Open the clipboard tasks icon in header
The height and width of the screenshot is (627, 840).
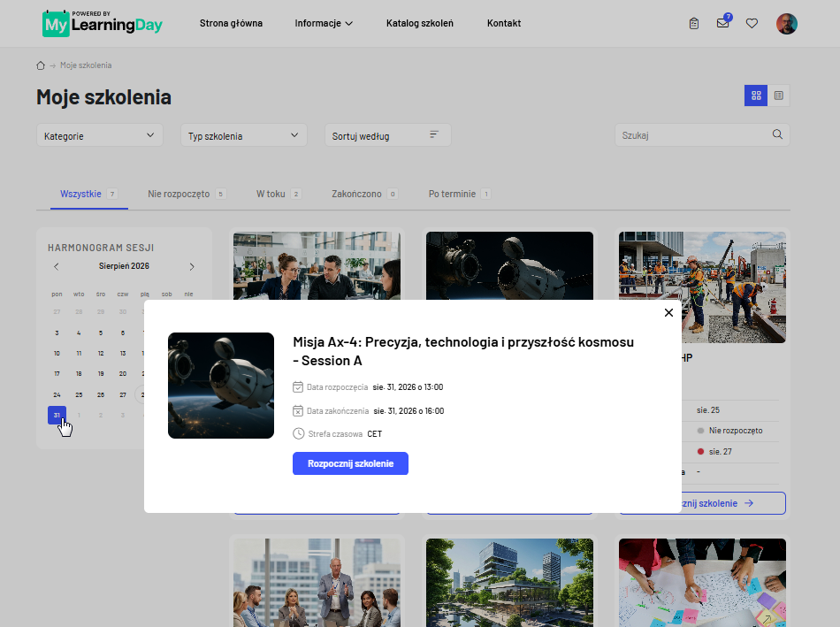pos(694,24)
